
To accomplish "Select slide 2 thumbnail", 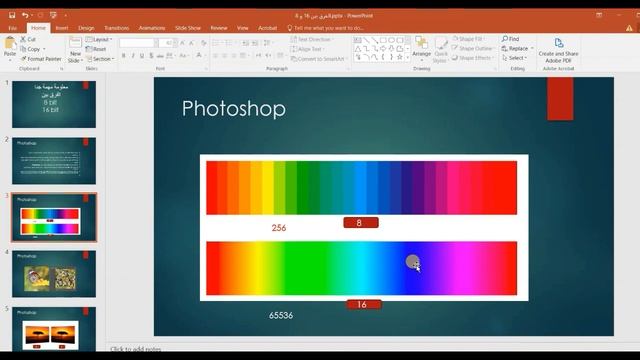I will point(54,161).
